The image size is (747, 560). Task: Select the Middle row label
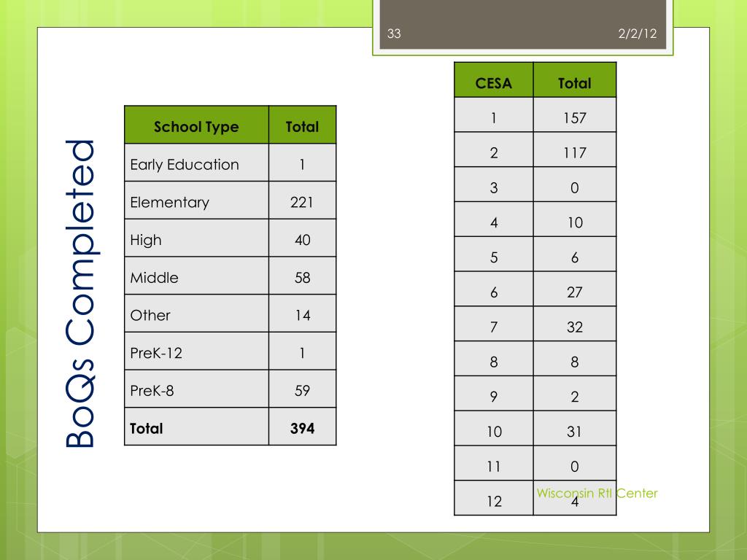click(x=155, y=278)
